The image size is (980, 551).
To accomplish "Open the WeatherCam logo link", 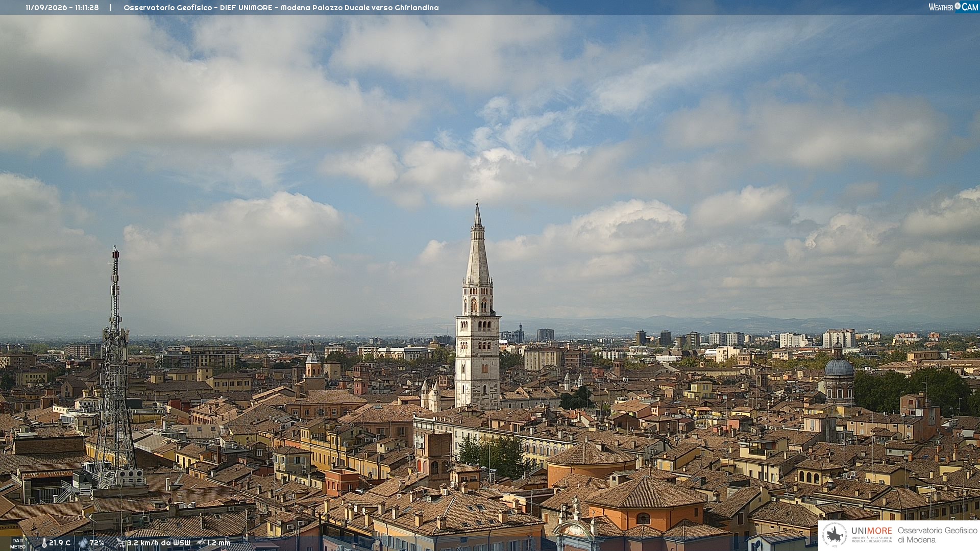I will [x=953, y=7].
